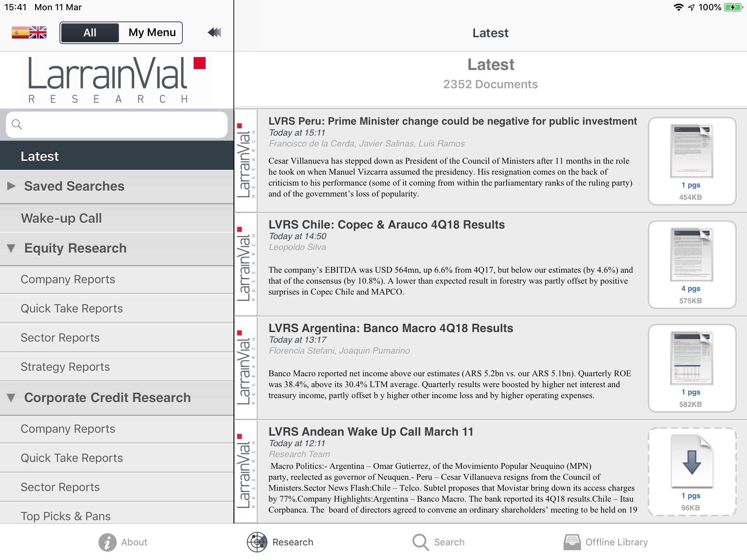The image size is (747, 560).
Task: Click 'Today at 14:50' timestamp
Action: point(298,236)
